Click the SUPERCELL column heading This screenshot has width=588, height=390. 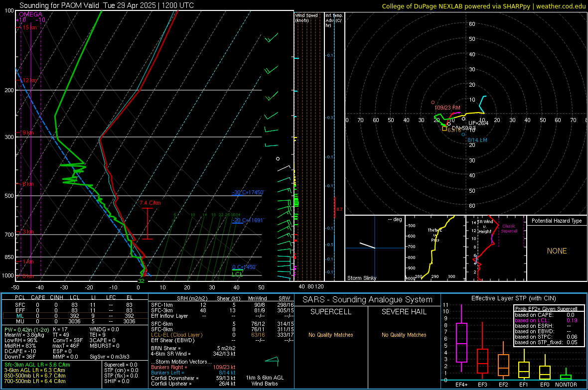[x=331, y=312]
